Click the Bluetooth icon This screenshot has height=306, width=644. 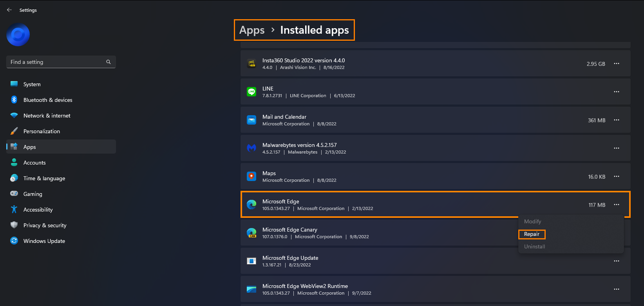(14, 100)
